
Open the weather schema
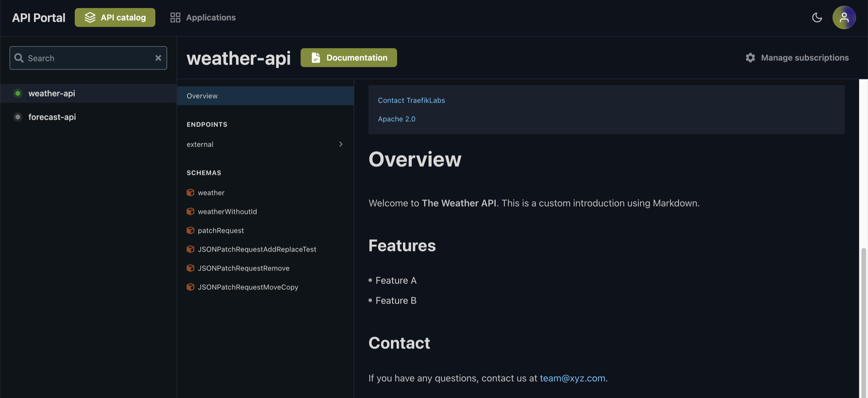pos(211,193)
